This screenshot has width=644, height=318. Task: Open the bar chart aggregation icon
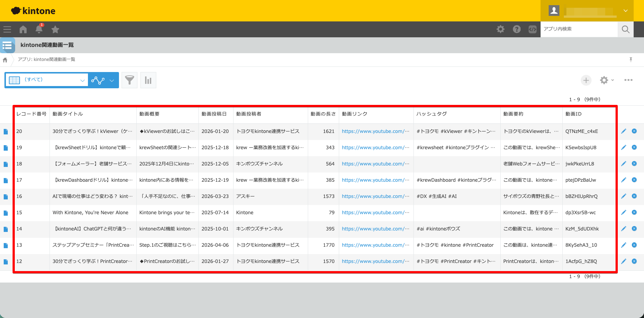[x=148, y=80]
